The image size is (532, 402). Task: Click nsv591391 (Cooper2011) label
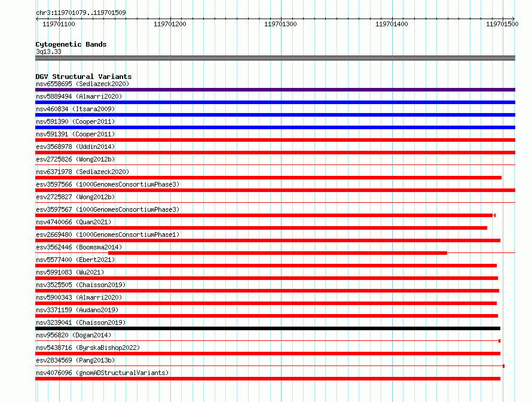click(x=75, y=134)
